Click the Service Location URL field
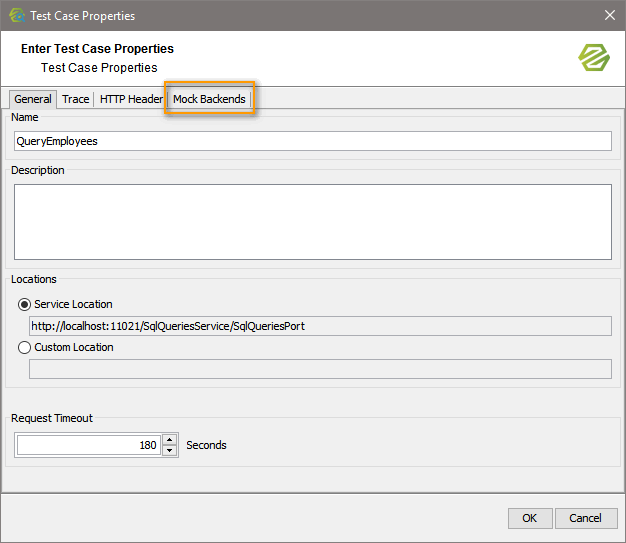 pos(320,326)
